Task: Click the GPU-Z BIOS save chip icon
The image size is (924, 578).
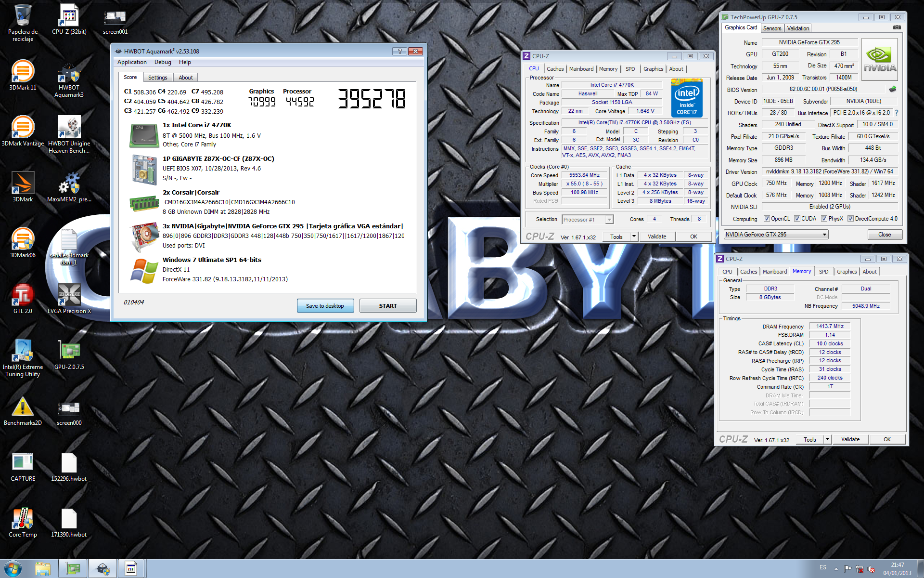Action: (893, 89)
